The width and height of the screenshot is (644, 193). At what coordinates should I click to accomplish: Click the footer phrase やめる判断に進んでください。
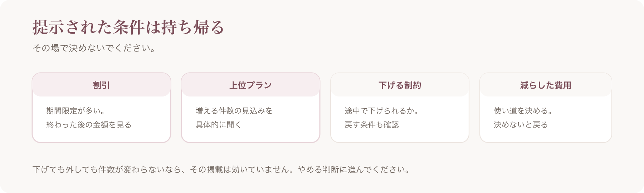tap(354, 169)
